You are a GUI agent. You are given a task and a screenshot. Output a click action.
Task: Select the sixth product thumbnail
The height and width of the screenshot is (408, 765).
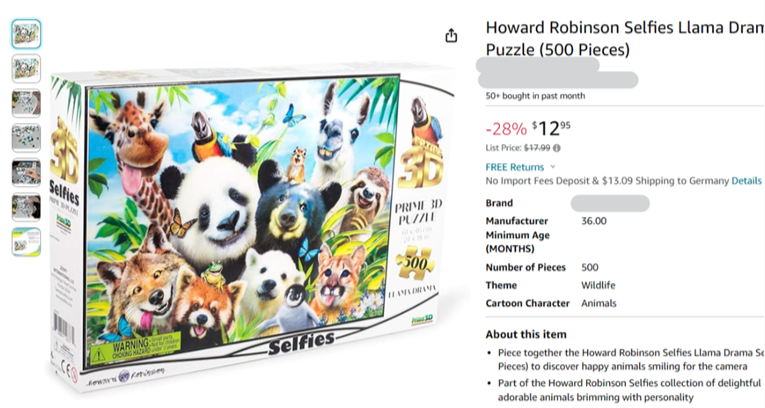point(26,207)
